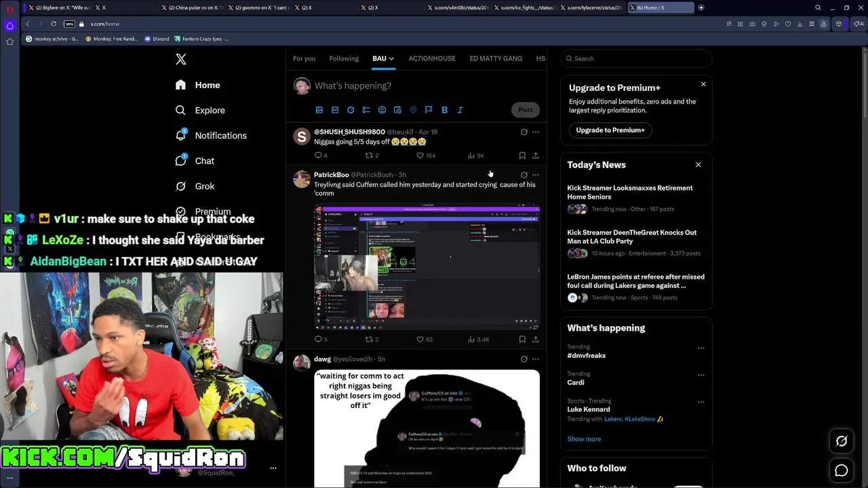Screen dimensions: 868x488
Task: Schedule the post with calendar icon
Action: click(397, 110)
